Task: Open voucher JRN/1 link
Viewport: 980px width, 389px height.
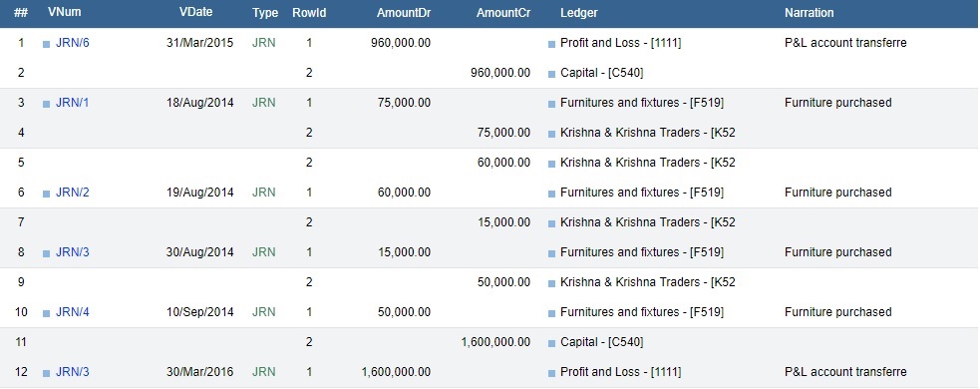Action: click(x=73, y=103)
